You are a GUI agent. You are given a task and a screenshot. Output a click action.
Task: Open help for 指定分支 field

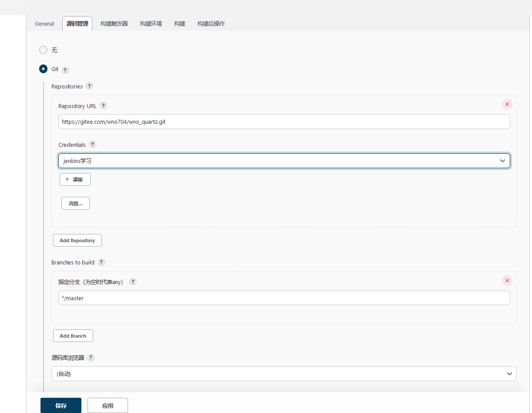click(x=133, y=281)
